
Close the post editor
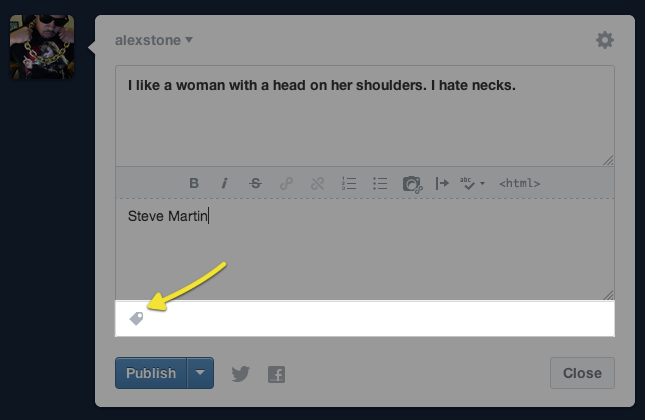[581, 373]
